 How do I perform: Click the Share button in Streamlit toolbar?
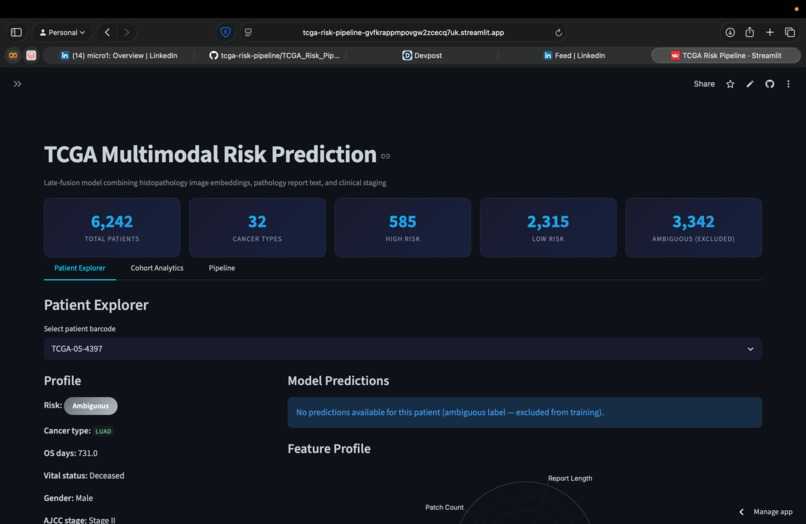(x=704, y=84)
